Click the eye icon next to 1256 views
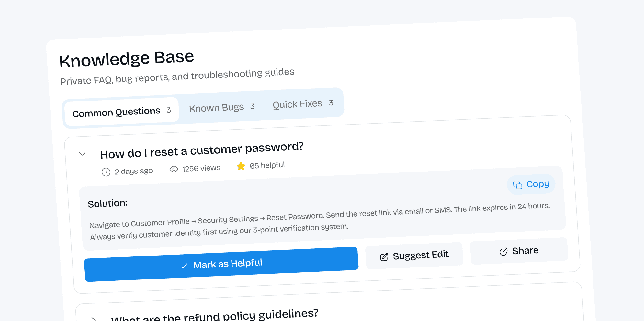644x321 pixels. pyautogui.click(x=174, y=169)
